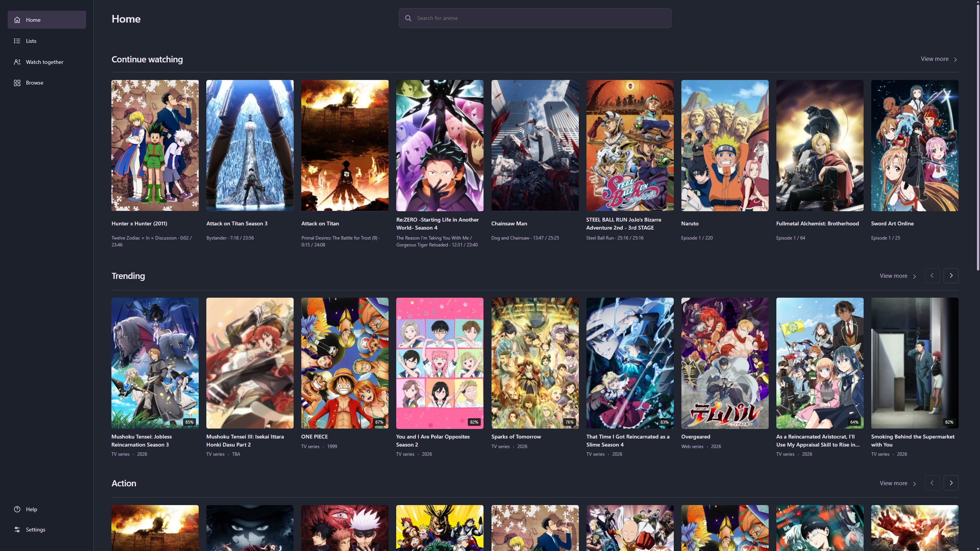The width and height of the screenshot is (980, 551).
Task: Open Hunter x Hunter (2011) poster
Action: pyautogui.click(x=155, y=145)
